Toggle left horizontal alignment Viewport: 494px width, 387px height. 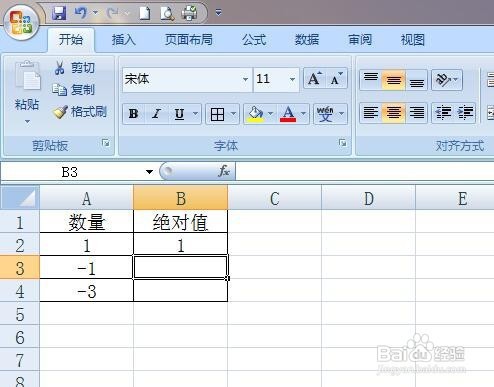point(371,113)
